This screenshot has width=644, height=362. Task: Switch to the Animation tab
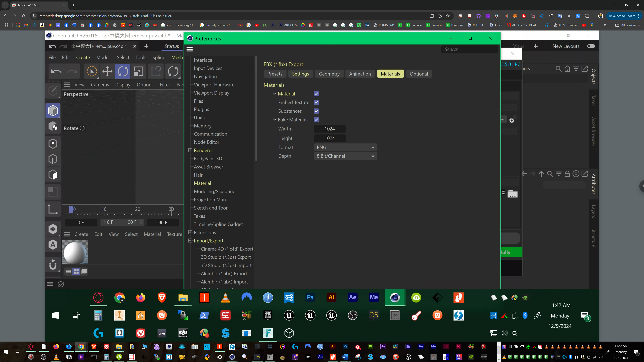pyautogui.click(x=360, y=74)
